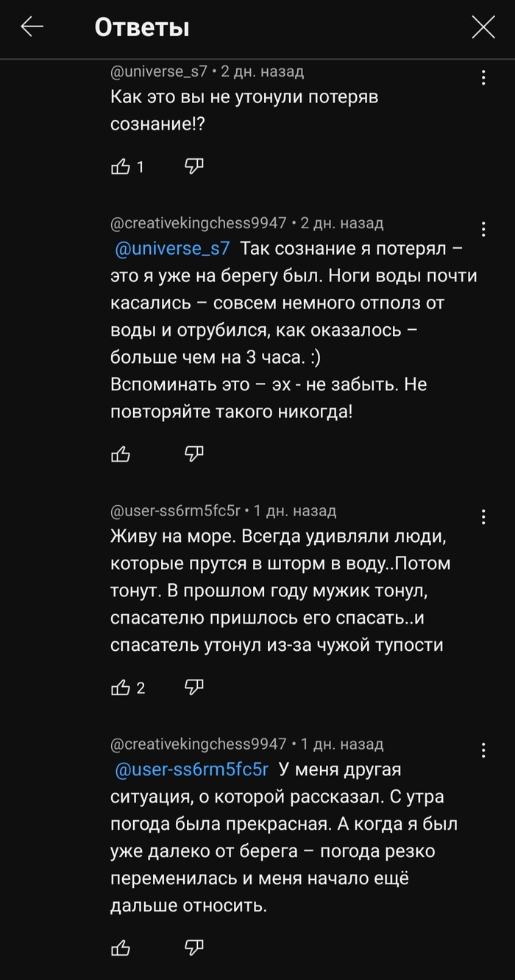
Task: Open options menu for @universe_s7 comment
Action: (483, 77)
